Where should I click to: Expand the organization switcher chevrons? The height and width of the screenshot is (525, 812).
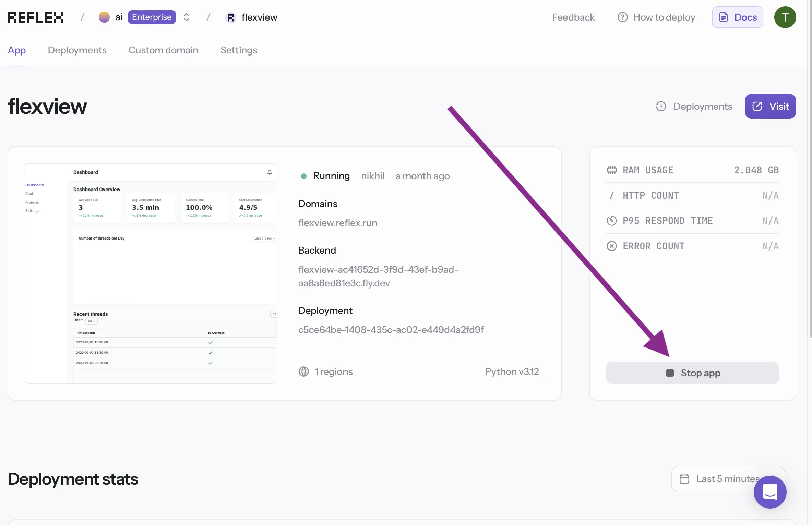186,17
